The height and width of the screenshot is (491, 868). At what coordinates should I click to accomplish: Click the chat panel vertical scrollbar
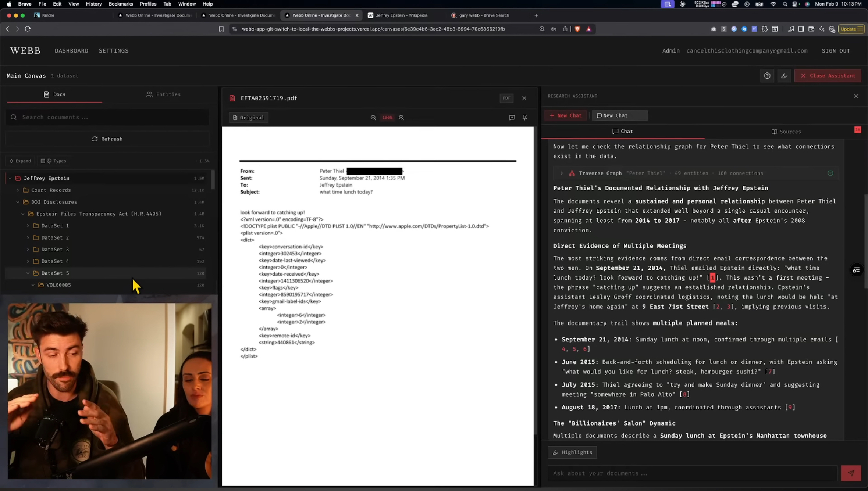pyautogui.click(x=865, y=239)
